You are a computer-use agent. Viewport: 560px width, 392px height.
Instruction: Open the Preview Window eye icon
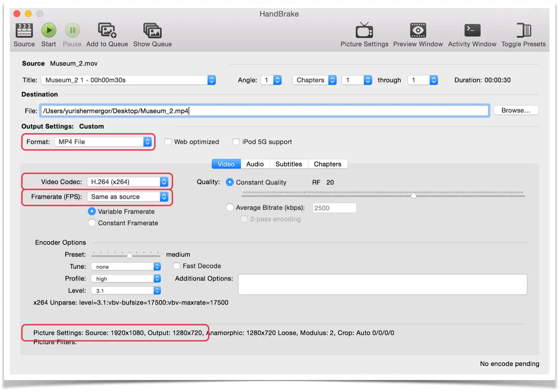point(418,30)
